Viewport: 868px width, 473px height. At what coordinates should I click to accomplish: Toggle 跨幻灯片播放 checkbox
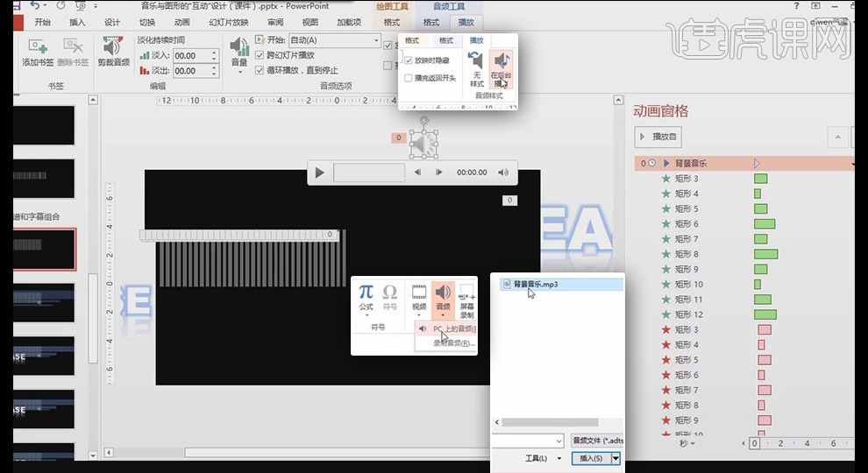click(x=260, y=55)
